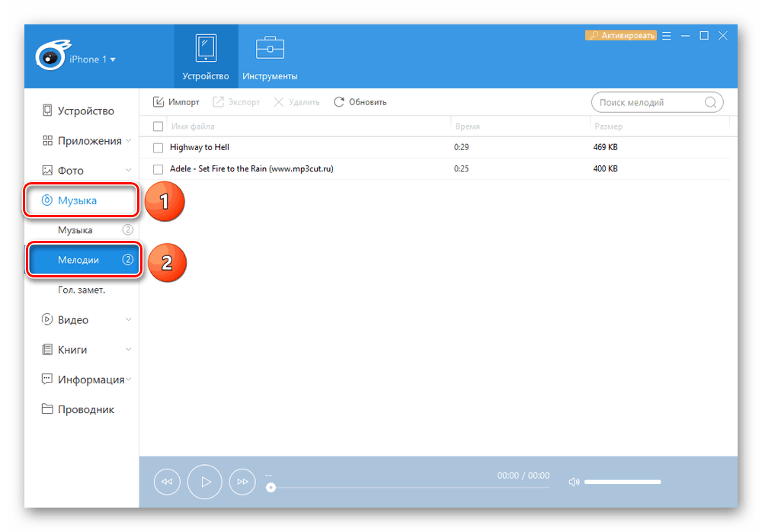Image resolution: width=762 pixels, height=532 pixels.
Task: Sort by the Имя файла column header
Action: coord(193,127)
